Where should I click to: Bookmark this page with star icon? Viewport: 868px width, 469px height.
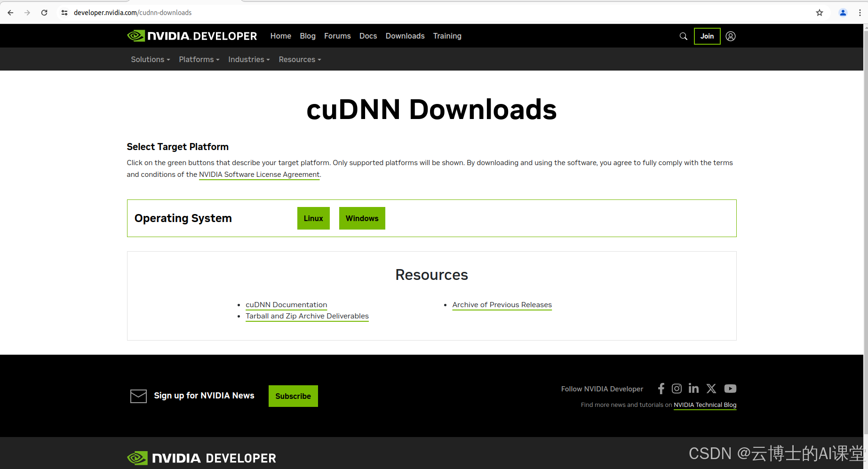(820, 13)
